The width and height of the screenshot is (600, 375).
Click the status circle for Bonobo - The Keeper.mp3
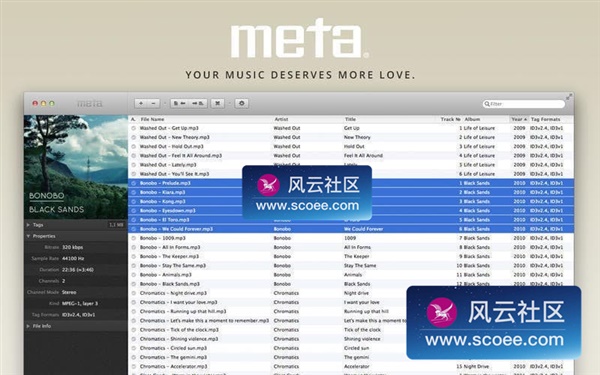click(x=134, y=256)
